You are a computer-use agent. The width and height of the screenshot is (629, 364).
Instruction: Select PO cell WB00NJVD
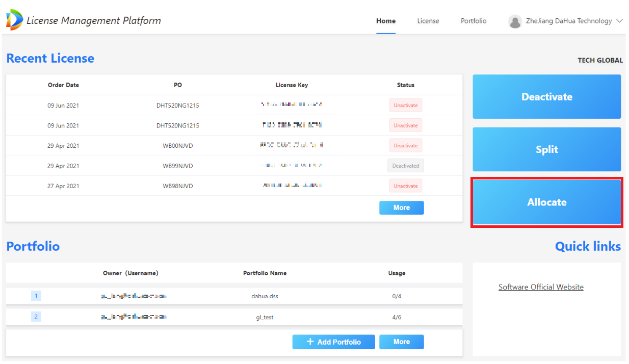click(x=178, y=146)
